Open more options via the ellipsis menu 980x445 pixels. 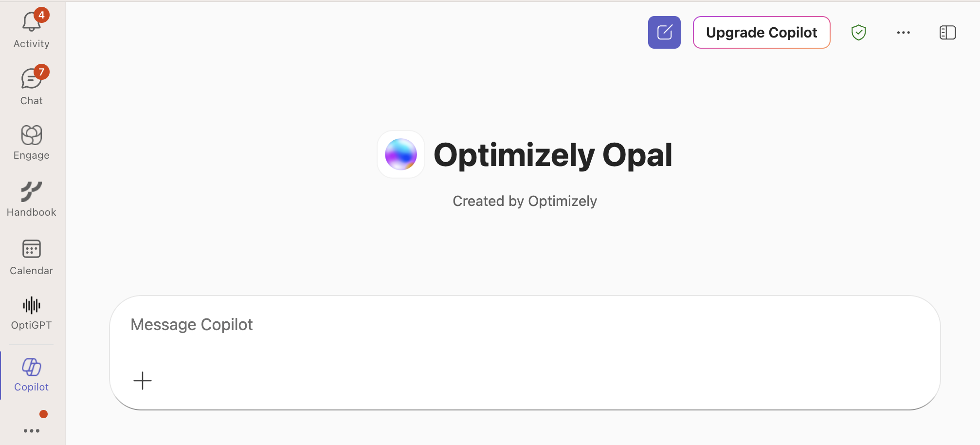pos(904,32)
